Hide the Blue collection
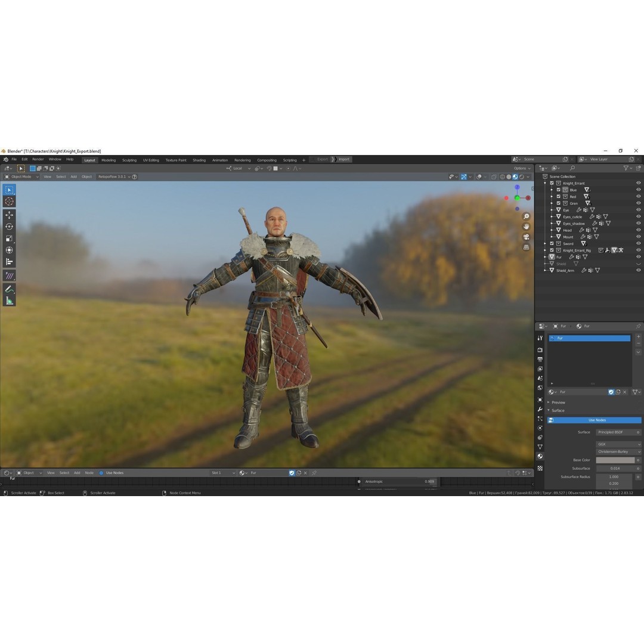The image size is (644, 644). (x=638, y=190)
